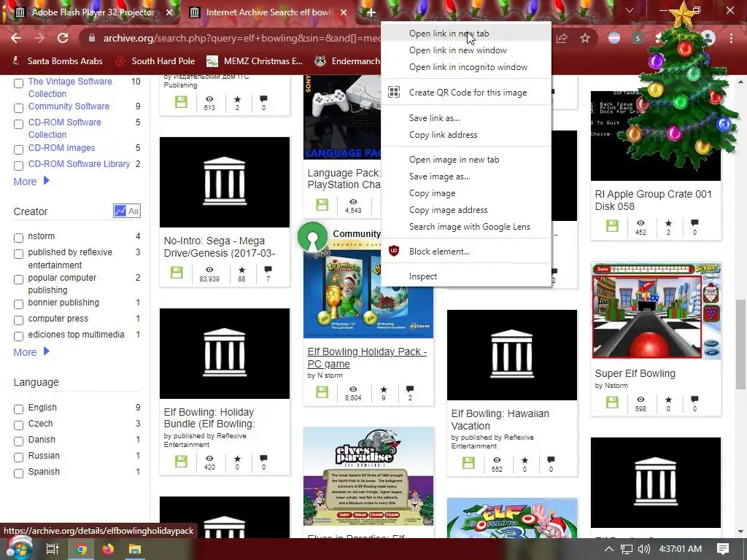This screenshot has width=747, height=560.
Task: Select Open image in new tab
Action: coord(466,160)
